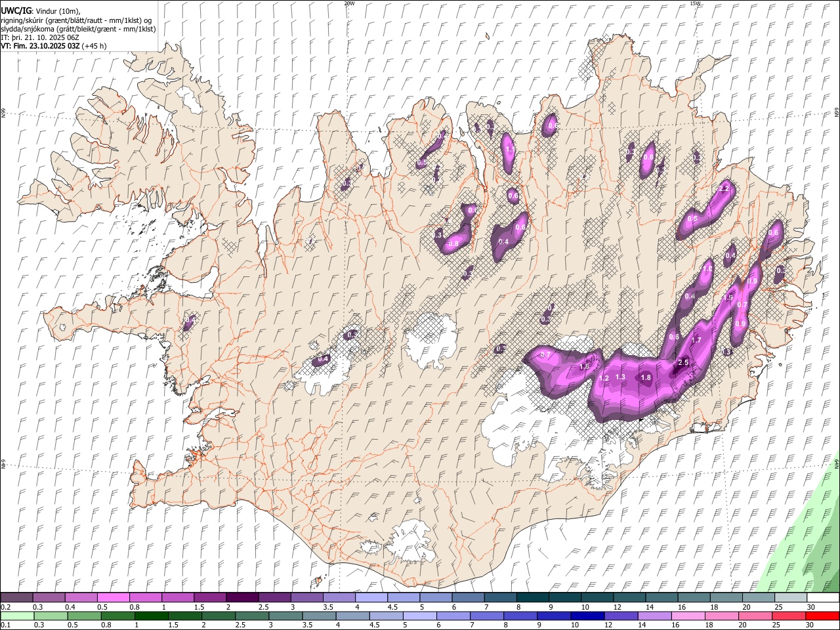
Task: Click the 1.7 snowfall value on the map
Action: click(696, 340)
